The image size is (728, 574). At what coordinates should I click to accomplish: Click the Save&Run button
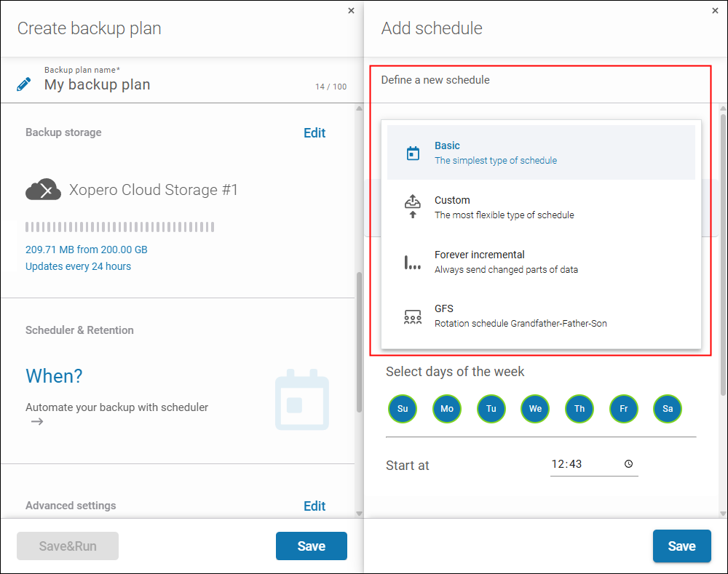click(68, 546)
